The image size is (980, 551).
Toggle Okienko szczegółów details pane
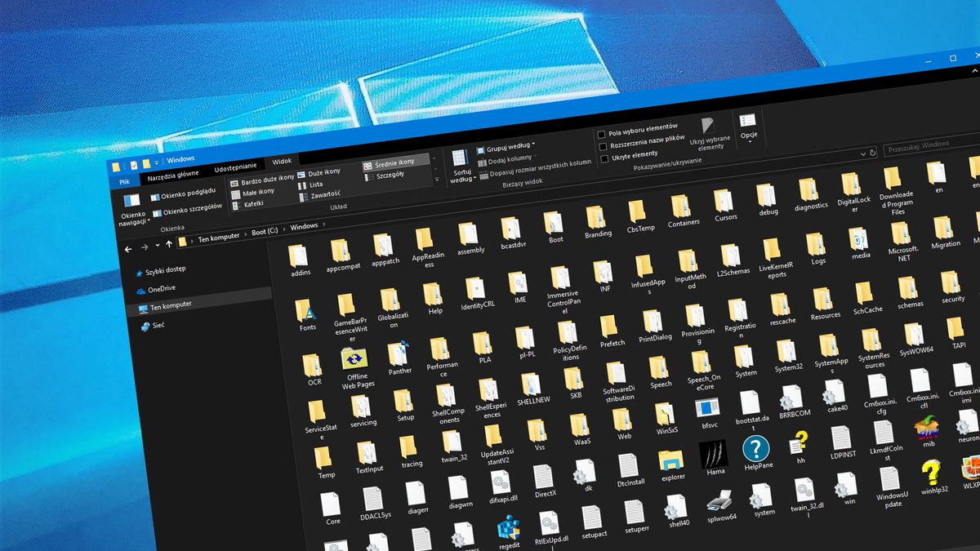[186, 209]
